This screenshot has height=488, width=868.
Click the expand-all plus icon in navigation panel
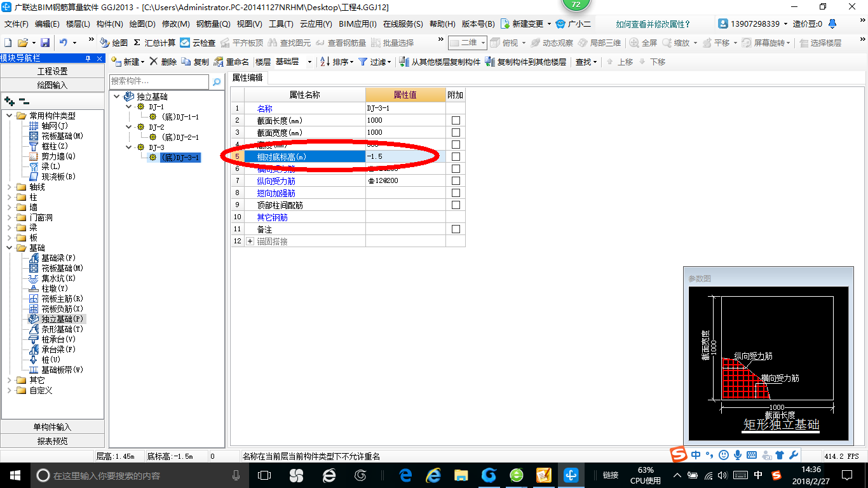[9, 100]
